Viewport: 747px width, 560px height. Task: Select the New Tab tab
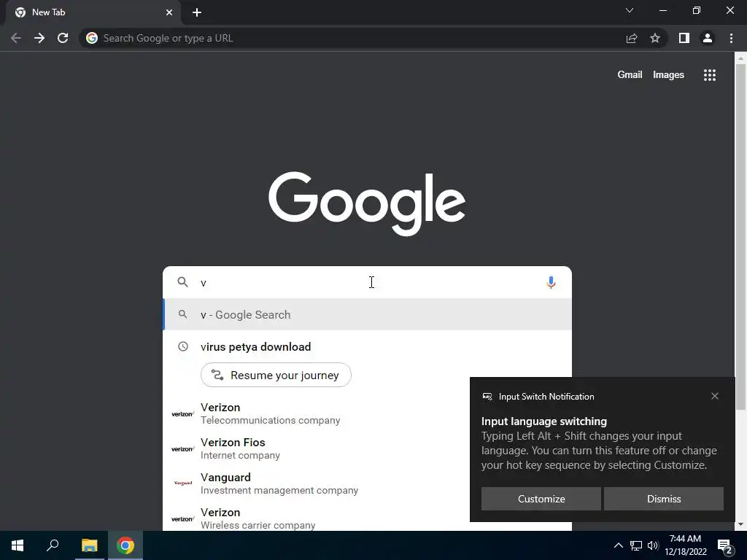93,12
